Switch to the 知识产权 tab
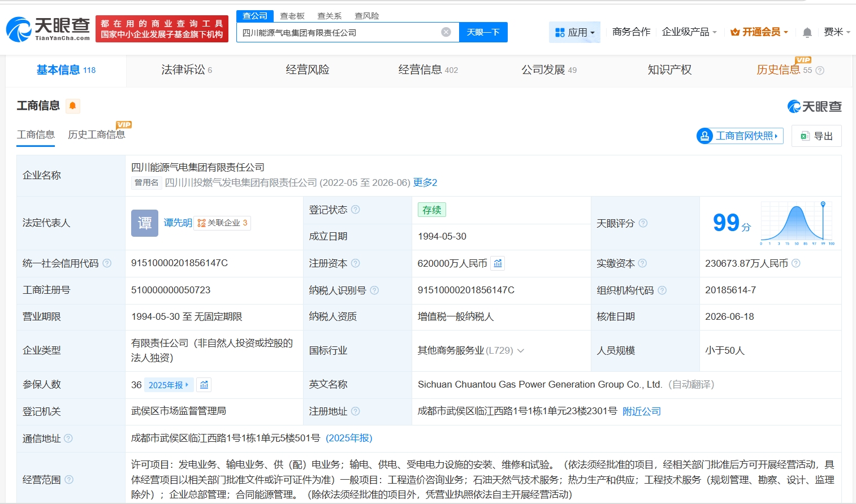The height and width of the screenshot is (504, 856). pos(669,70)
